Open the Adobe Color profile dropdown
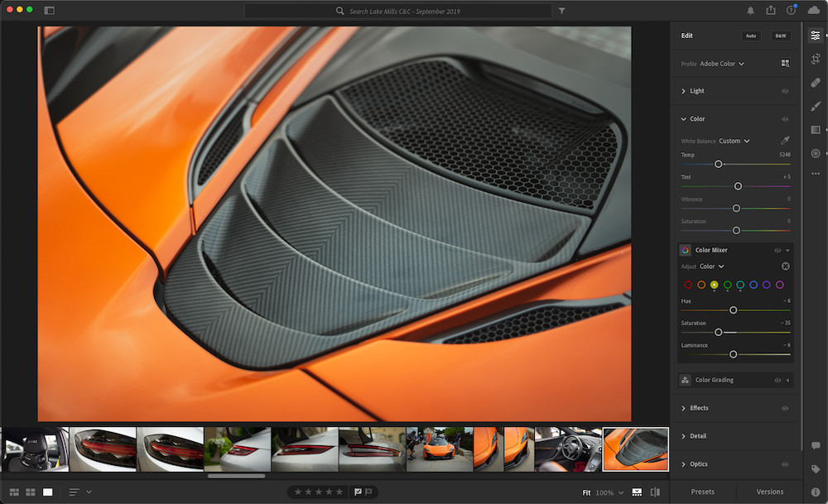This screenshot has width=828, height=504. point(722,64)
